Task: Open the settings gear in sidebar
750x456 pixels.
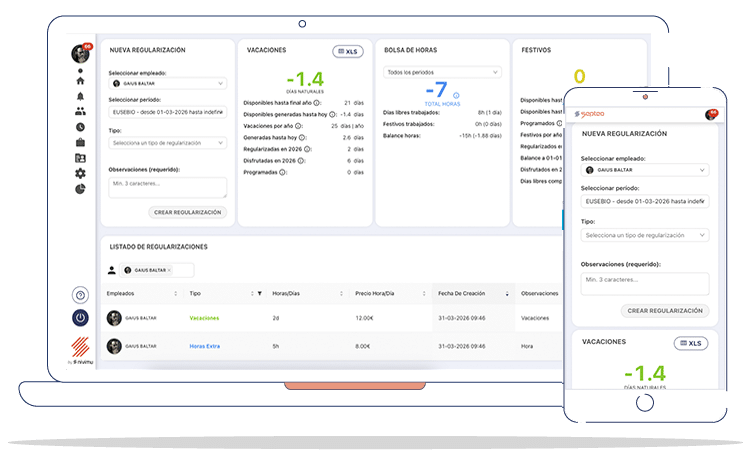Action: (80, 174)
